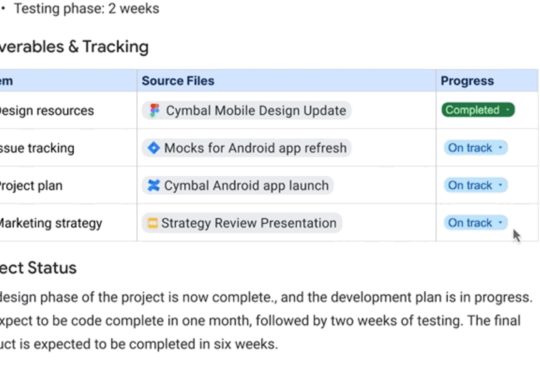Click the Deliverables & Tracking heading

pyautogui.click(x=74, y=47)
